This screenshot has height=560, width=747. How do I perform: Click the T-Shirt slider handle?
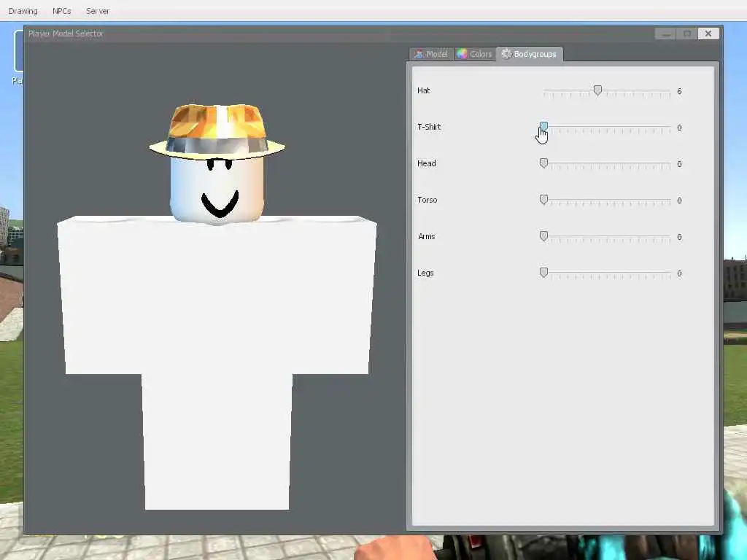(x=543, y=126)
